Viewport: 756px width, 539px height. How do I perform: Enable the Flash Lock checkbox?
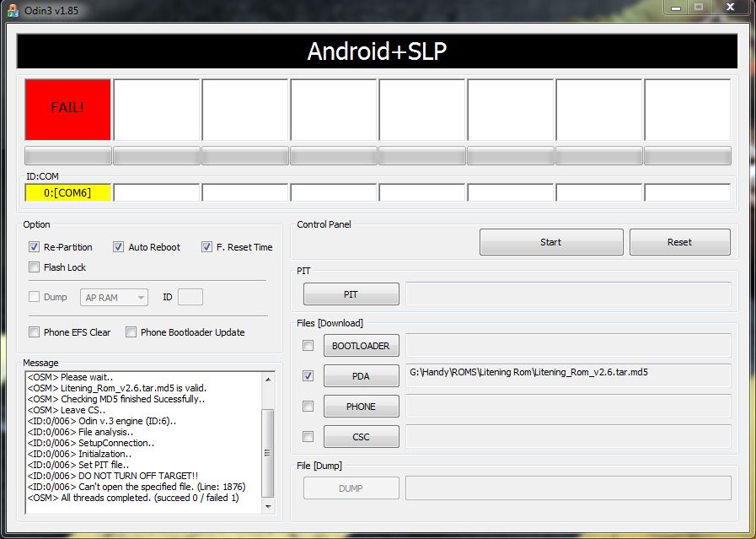[x=34, y=267]
